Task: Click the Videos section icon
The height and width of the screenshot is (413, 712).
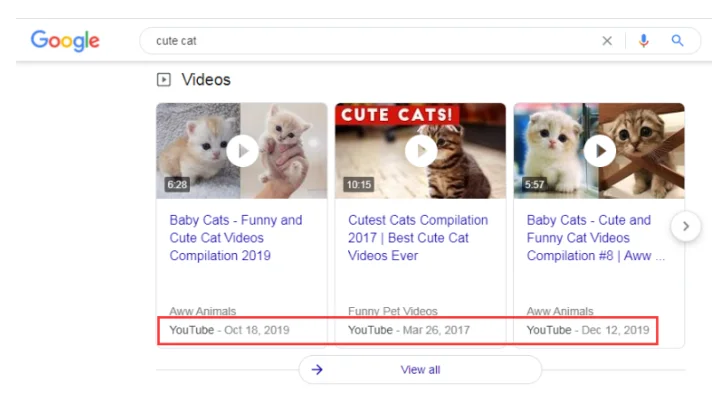Action: pos(164,80)
